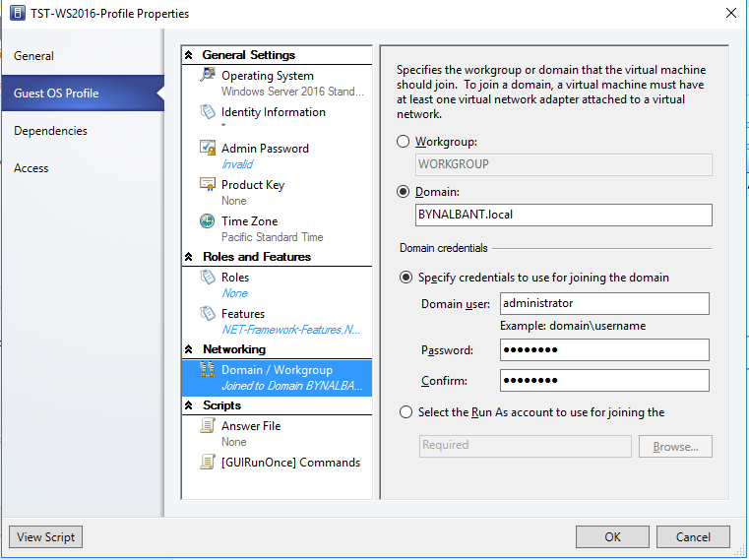Open the Product Key certificate icon
749x560 pixels.
coord(208,184)
